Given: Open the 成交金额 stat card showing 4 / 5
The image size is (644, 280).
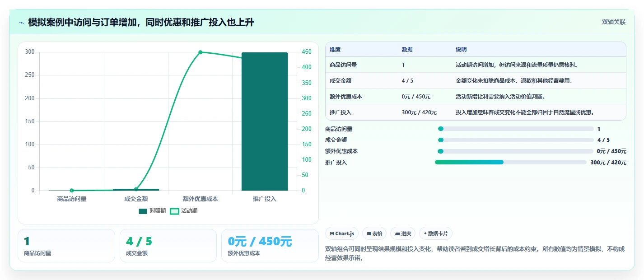Looking at the screenshot, I should pyautogui.click(x=168, y=246).
